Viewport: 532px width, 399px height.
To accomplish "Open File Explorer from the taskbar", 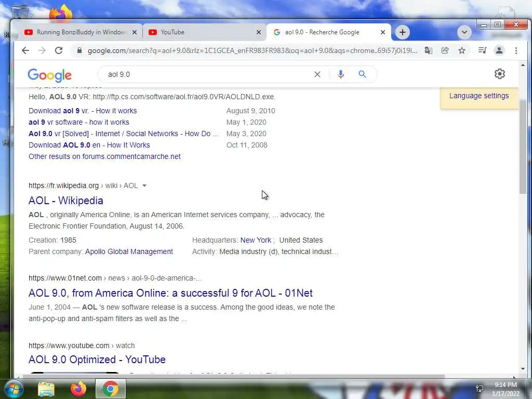I will (x=46, y=389).
